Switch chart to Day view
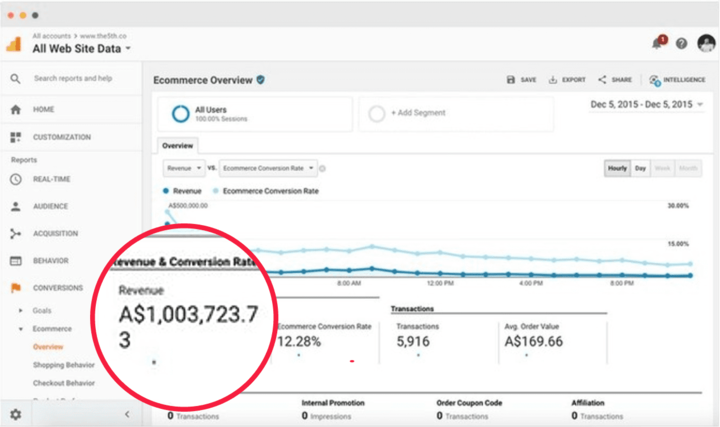 click(640, 168)
